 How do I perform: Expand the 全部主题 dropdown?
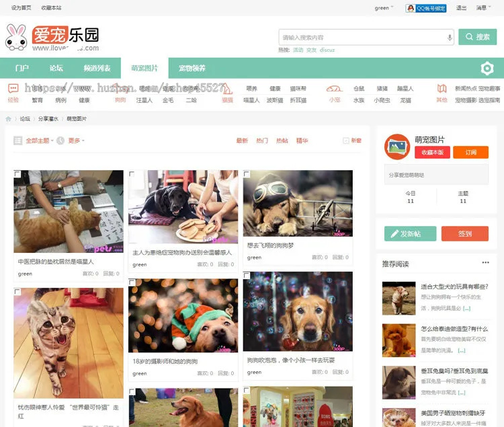(40, 141)
